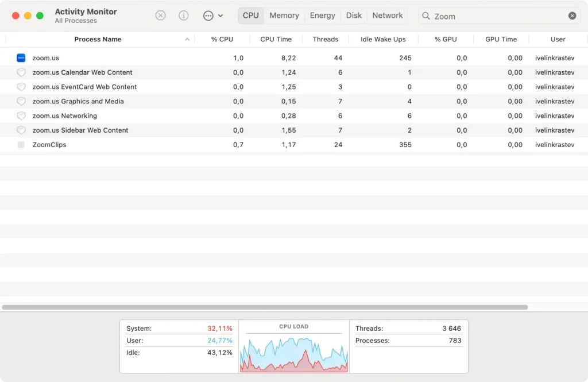
Task: Click the green full-screen window button
Action: click(x=40, y=16)
